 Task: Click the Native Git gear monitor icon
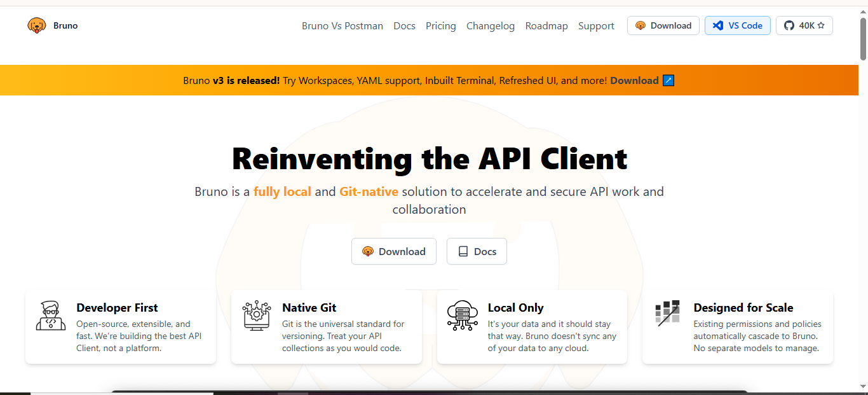tap(257, 316)
